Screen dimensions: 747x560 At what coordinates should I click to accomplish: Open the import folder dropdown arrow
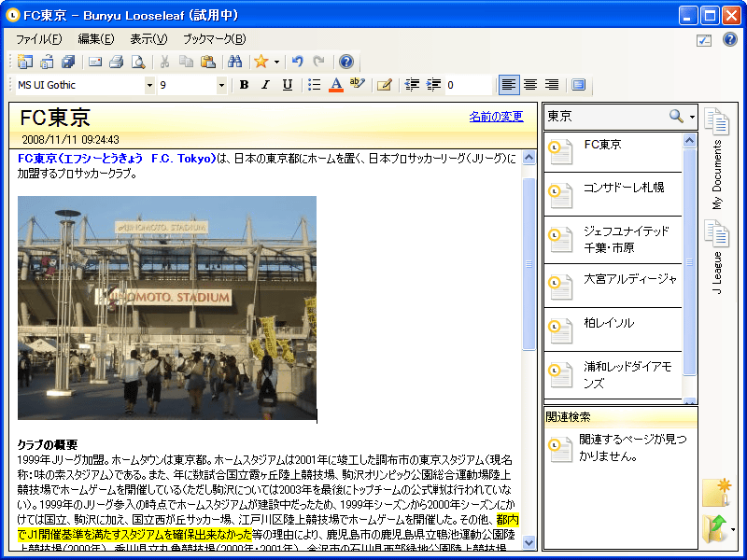point(733,529)
